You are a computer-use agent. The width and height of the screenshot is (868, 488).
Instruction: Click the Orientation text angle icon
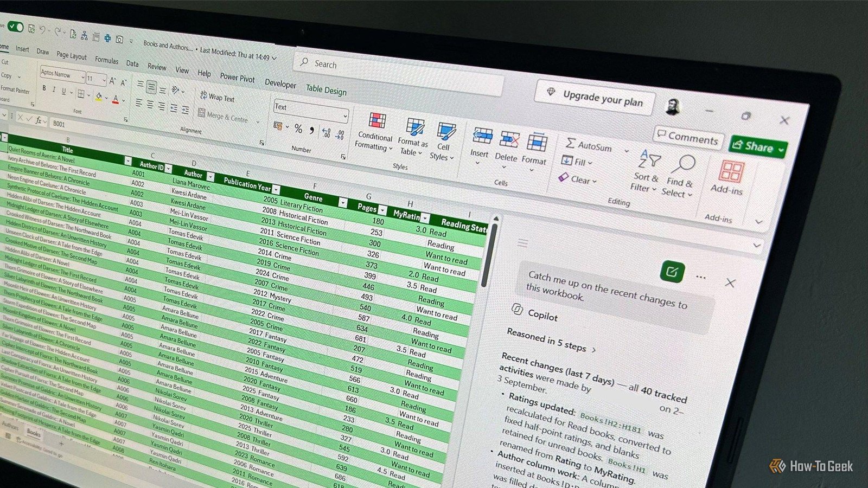coord(175,90)
